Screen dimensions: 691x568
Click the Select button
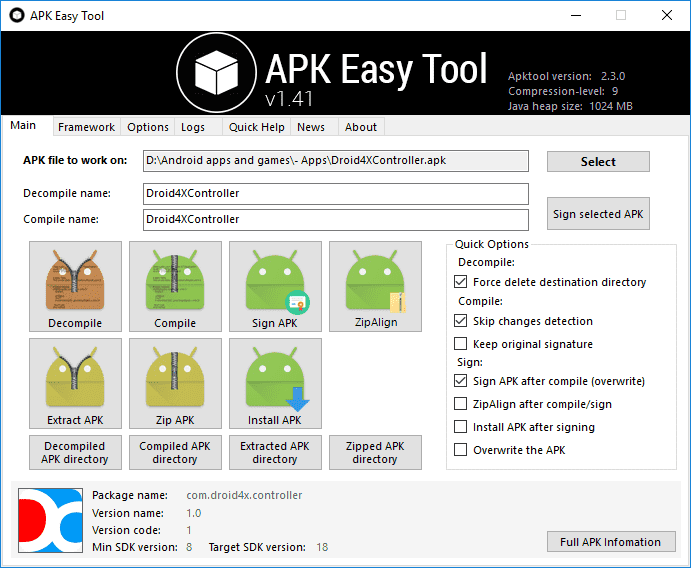coord(598,162)
